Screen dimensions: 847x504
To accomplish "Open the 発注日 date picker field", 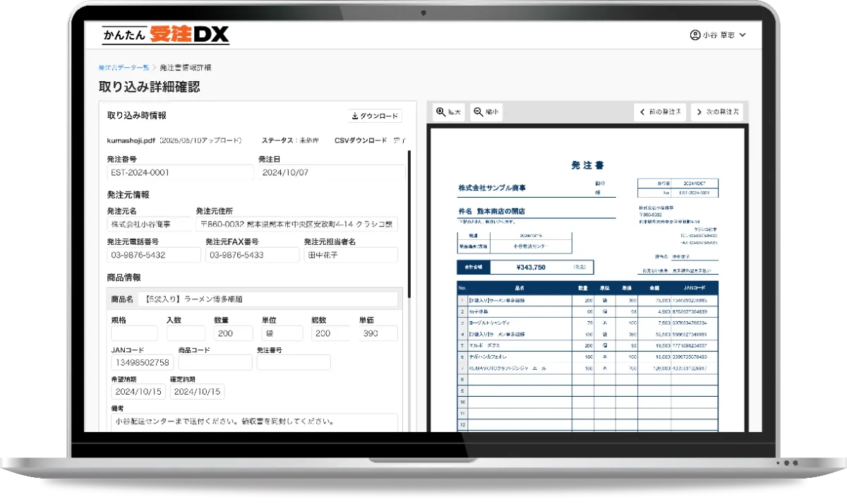I will click(x=333, y=172).
